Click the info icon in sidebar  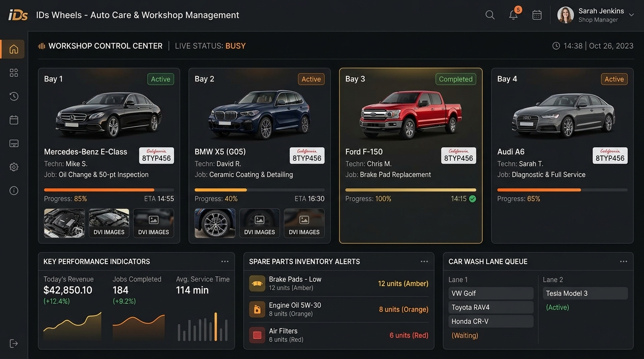pyautogui.click(x=14, y=190)
